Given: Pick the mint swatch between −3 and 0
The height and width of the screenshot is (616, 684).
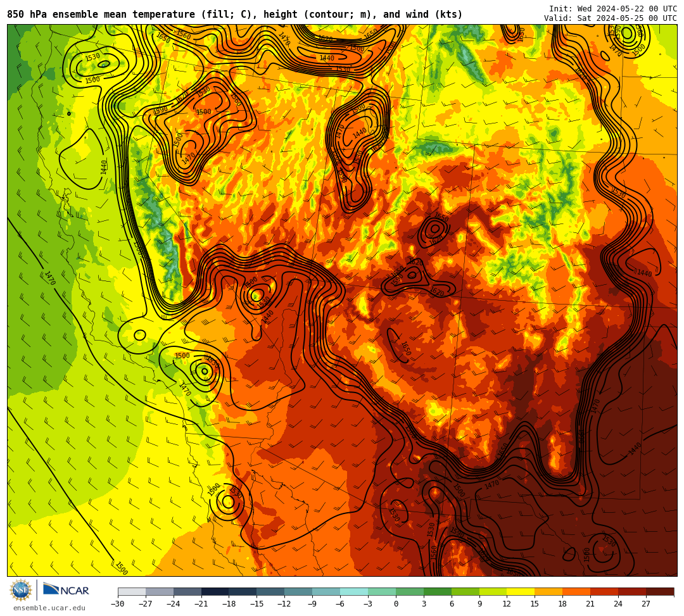Looking at the screenshot, I should click(382, 591).
